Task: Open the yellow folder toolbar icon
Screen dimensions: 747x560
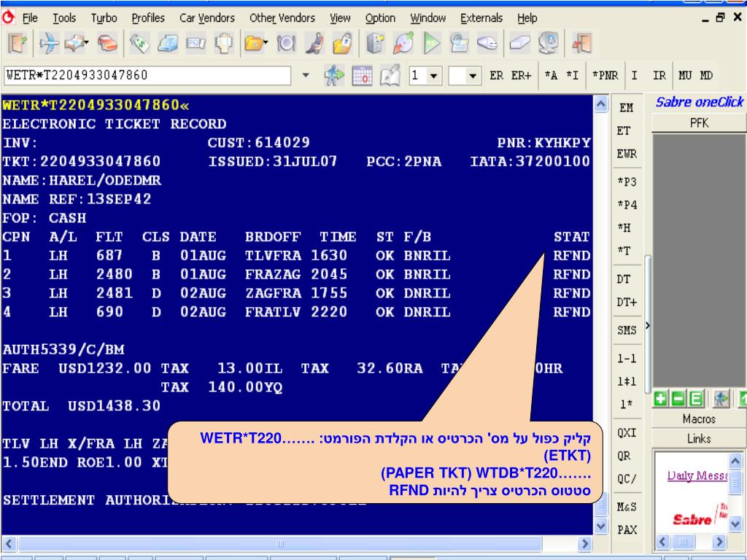Action: [x=253, y=44]
